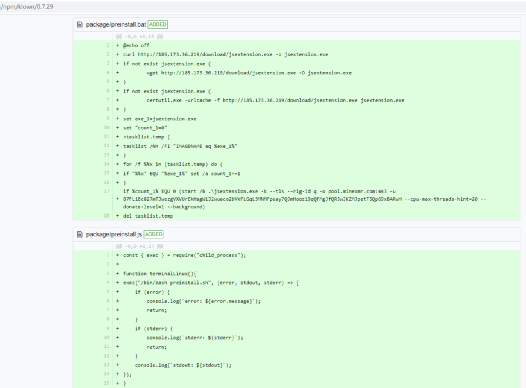Click the '>tasklist.temp (' line

[x=147, y=137]
